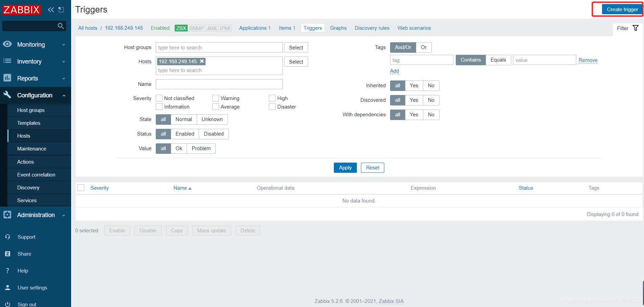
Task: Expand the Monitoring menu chevron
Action: 64,45
